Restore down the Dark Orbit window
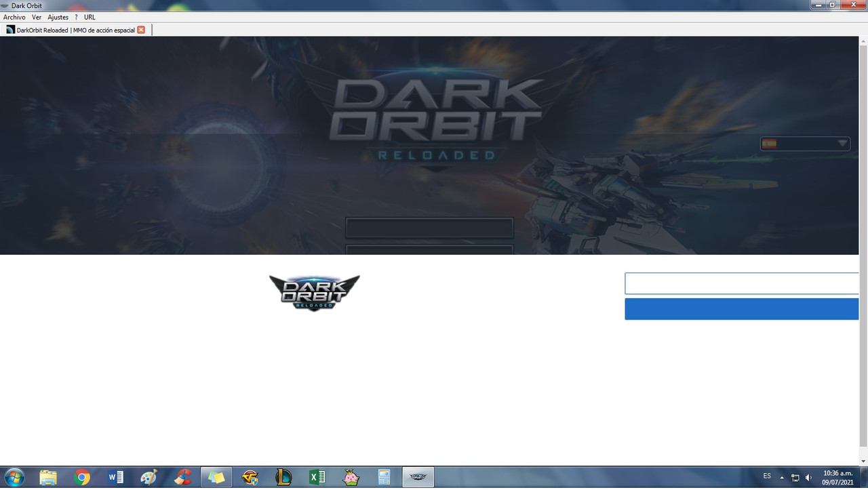This screenshot has width=868, height=490. pos(833,4)
